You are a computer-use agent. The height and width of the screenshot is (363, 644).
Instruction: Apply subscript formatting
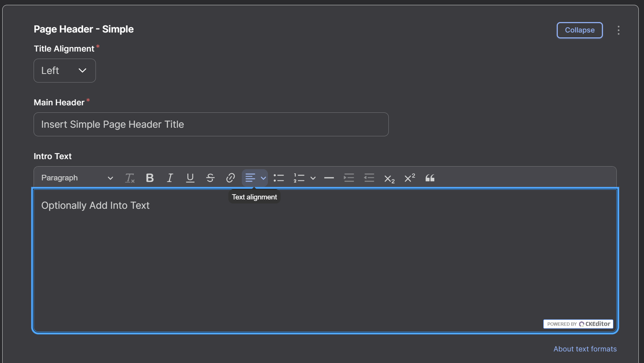point(389,179)
